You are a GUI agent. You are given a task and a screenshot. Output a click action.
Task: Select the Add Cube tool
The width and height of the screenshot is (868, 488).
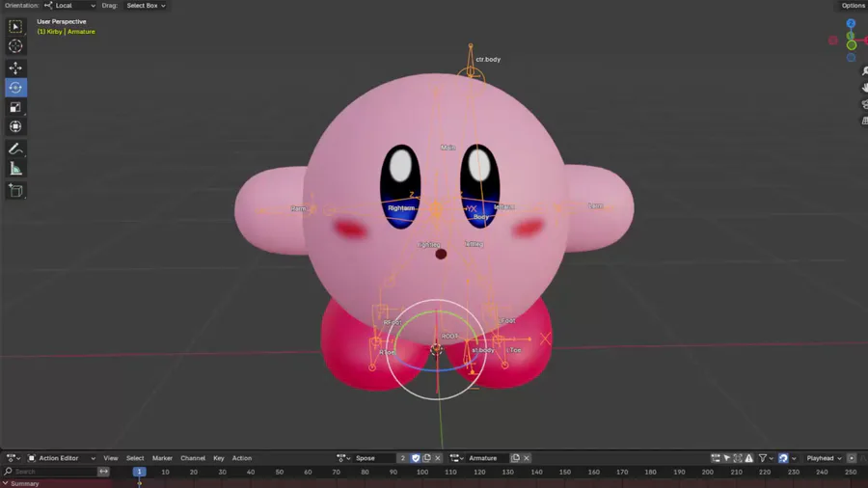pos(15,191)
